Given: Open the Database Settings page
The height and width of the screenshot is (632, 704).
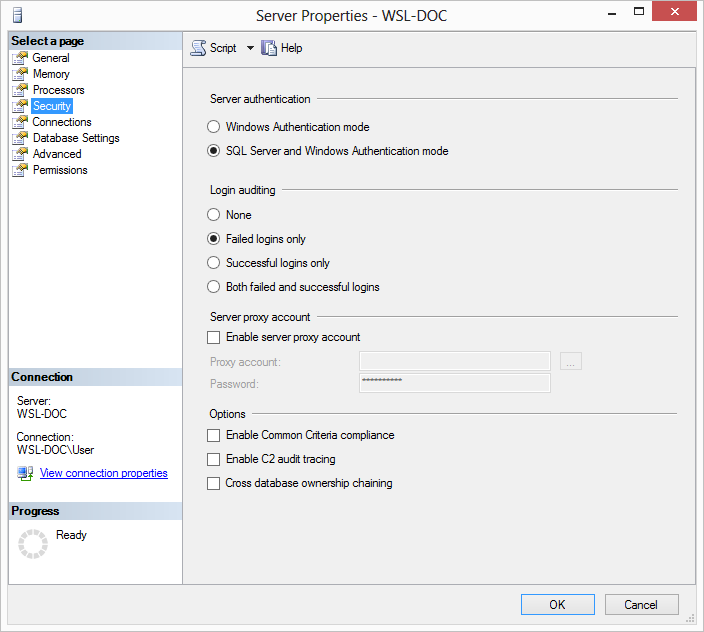Looking at the screenshot, I should point(76,138).
